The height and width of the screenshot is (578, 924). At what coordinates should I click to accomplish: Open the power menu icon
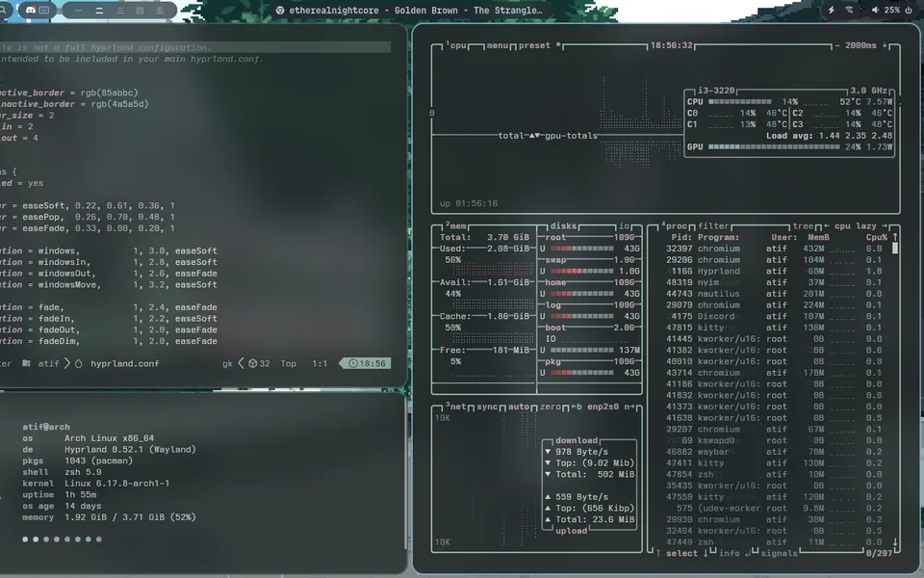(909, 10)
